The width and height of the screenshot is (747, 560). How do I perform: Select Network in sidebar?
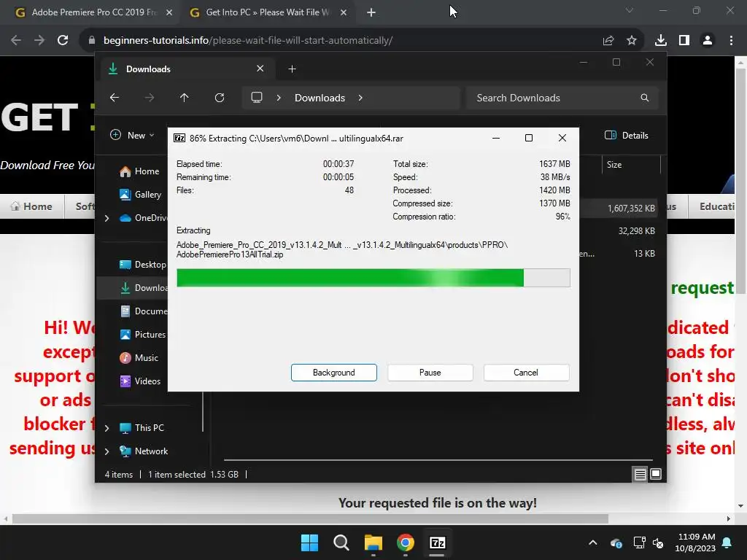[144, 451]
